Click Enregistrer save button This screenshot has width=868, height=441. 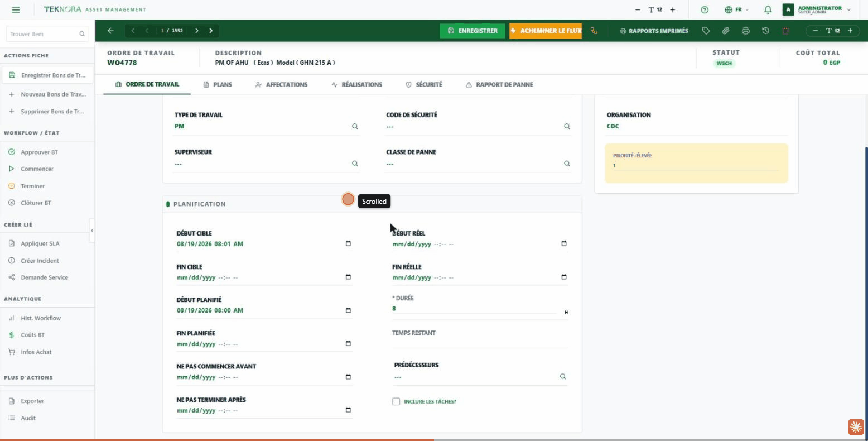point(472,31)
